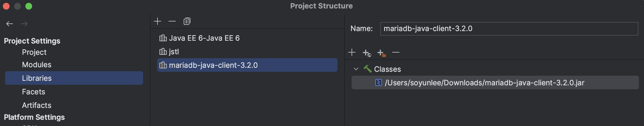Open Project under Project Settings
The image size is (644, 126).
[x=34, y=52]
